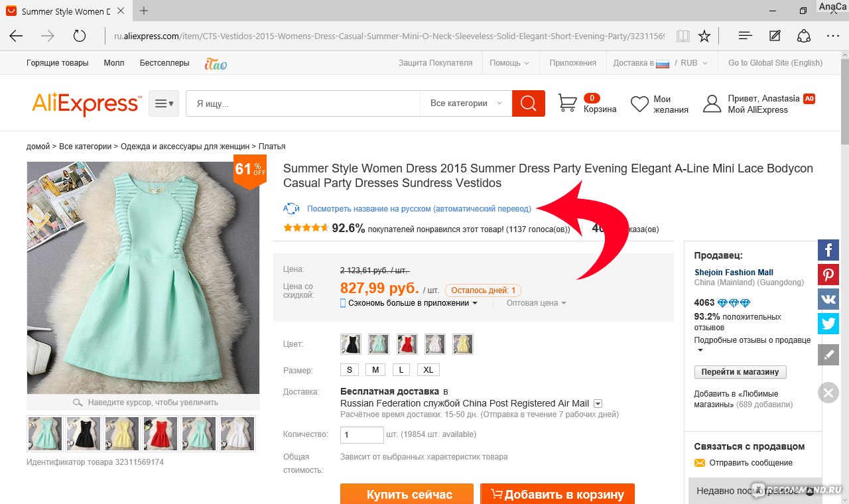The width and height of the screenshot is (849, 504).
Task: Share on Facebook via sidebar icon
Action: pyautogui.click(x=828, y=250)
